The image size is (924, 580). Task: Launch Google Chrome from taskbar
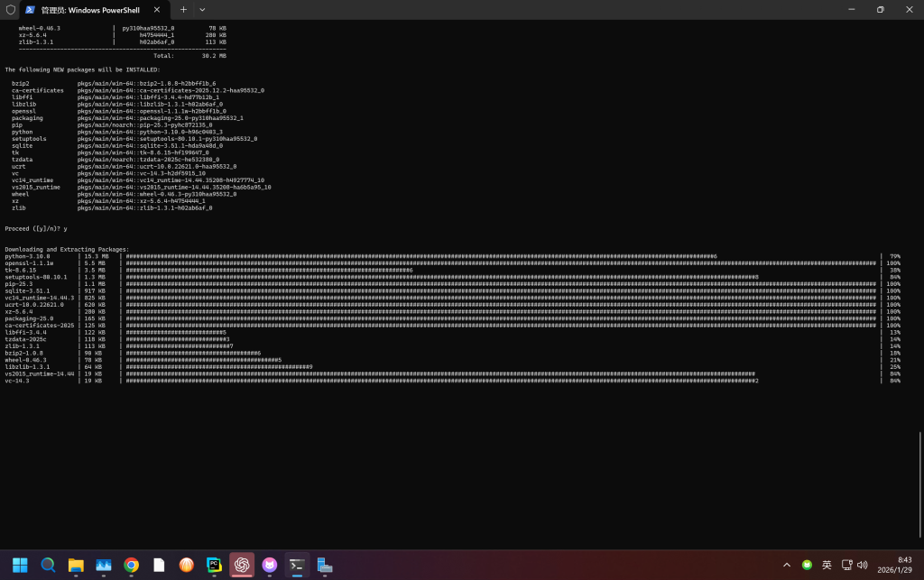[x=131, y=566]
